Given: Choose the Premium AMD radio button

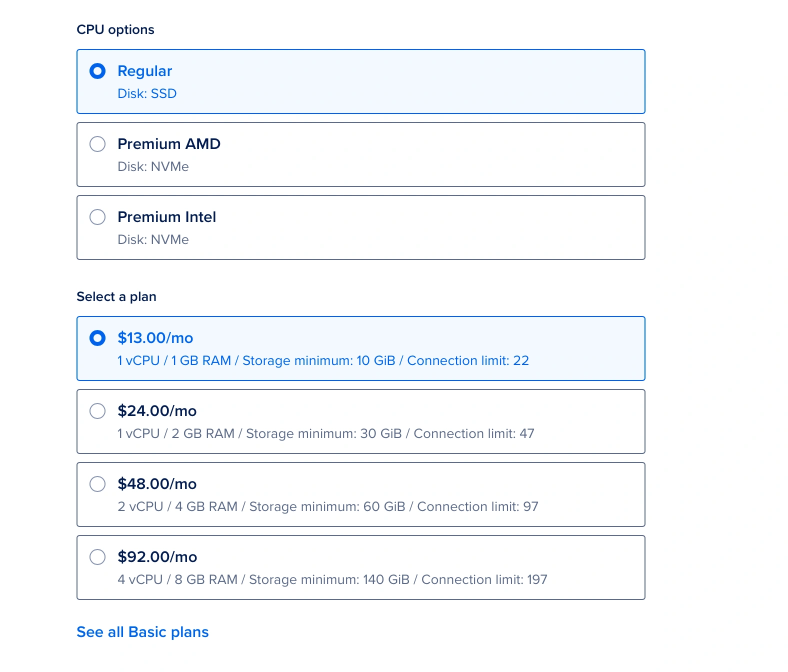Looking at the screenshot, I should pyautogui.click(x=97, y=144).
